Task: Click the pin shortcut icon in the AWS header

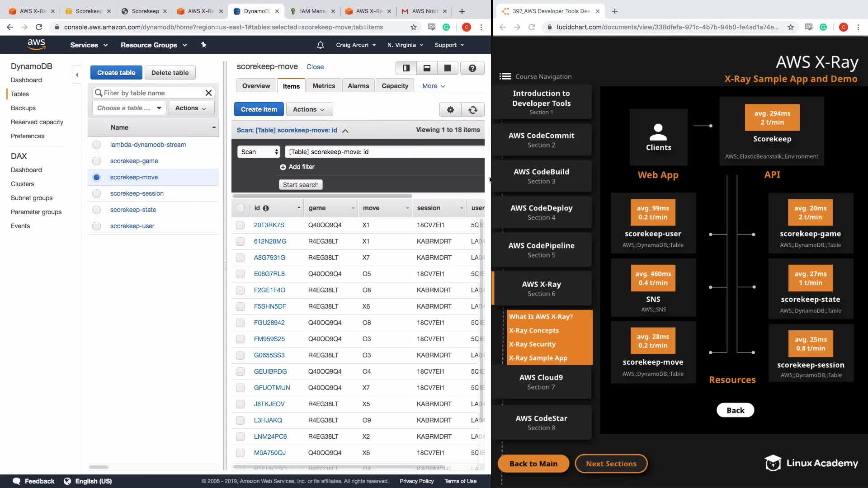Action: tap(203, 45)
